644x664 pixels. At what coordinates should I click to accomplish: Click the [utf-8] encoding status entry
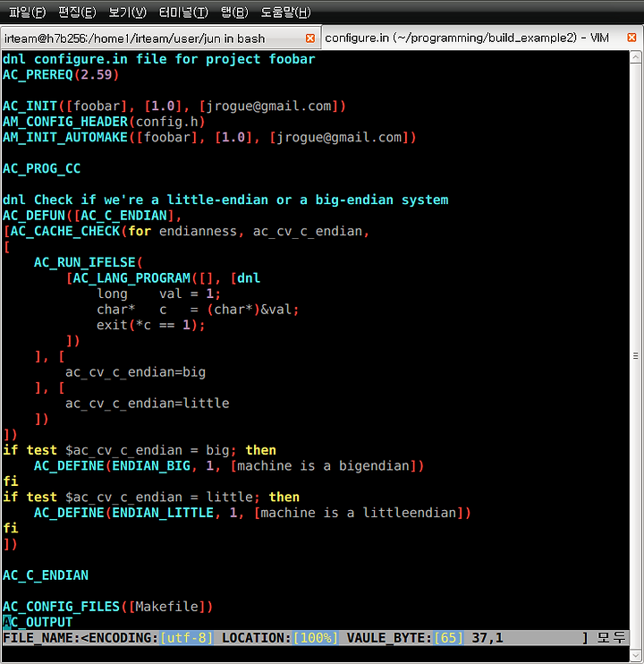[186, 638]
